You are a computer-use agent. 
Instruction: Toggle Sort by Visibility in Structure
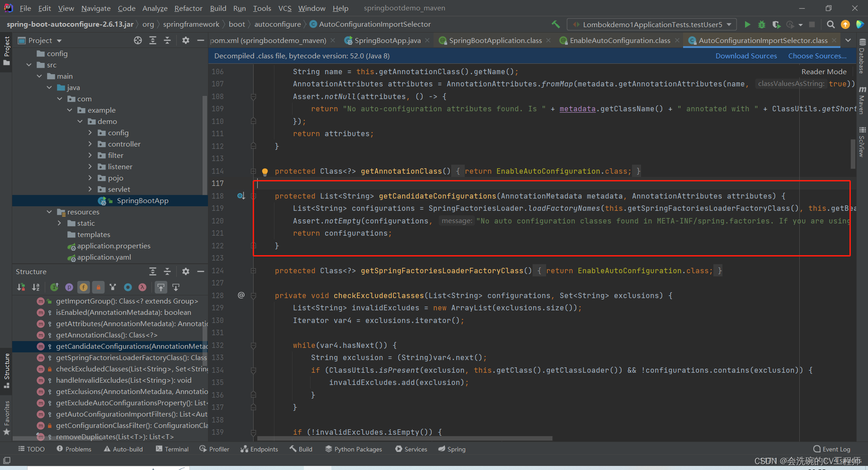[21, 287]
